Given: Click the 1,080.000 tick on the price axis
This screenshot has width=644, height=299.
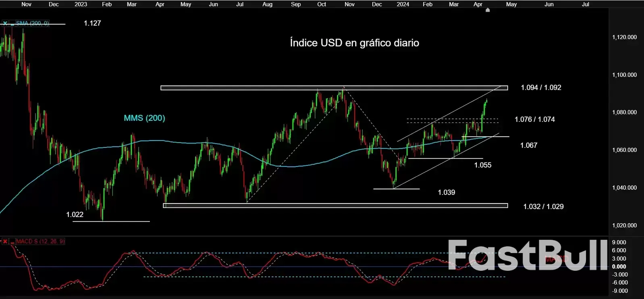Looking at the screenshot, I should [x=624, y=112].
